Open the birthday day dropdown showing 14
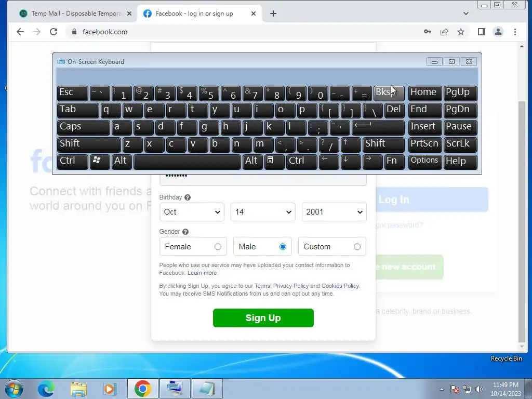This screenshot has width=532, height=399. pyautogui.click(x=263, y=212)
